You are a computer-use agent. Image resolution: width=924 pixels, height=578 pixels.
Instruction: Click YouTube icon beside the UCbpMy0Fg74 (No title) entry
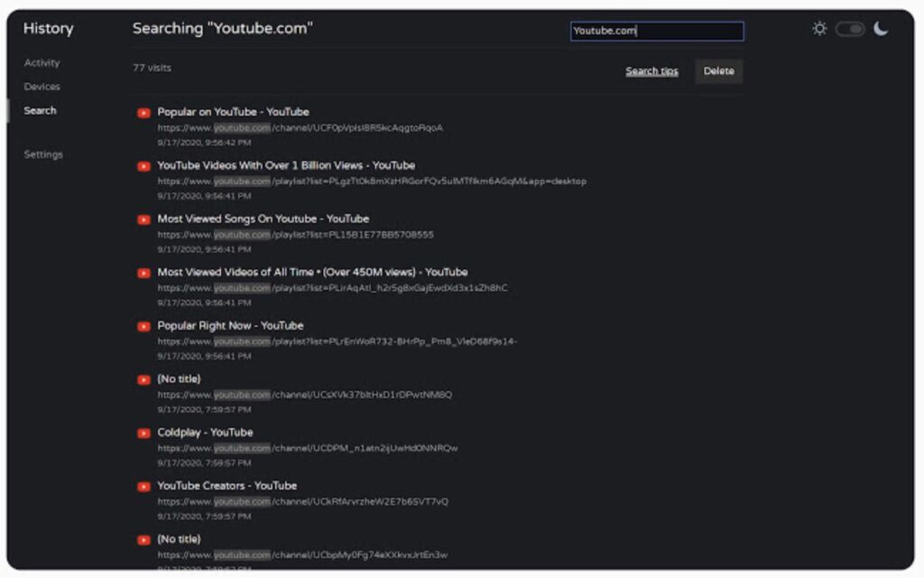(x=143, y=540)
